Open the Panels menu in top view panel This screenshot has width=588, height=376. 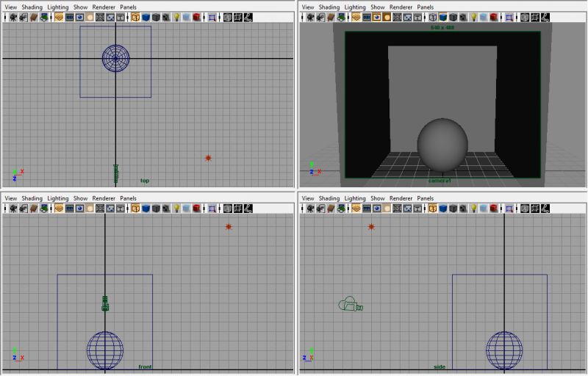point(128,7)
